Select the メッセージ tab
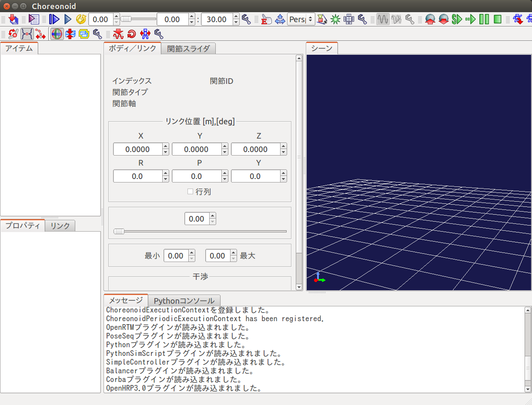This screenshot has height=405, width=532. (x=126, y=300)
